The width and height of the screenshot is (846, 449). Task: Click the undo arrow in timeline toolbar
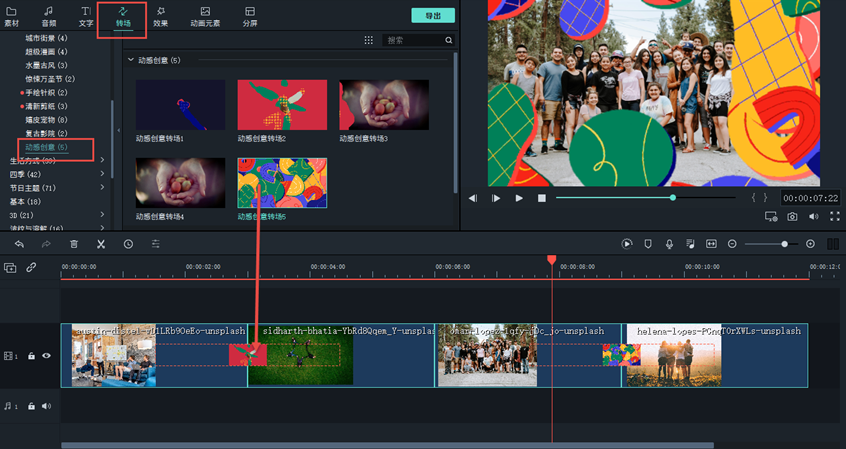coord(19,244)
